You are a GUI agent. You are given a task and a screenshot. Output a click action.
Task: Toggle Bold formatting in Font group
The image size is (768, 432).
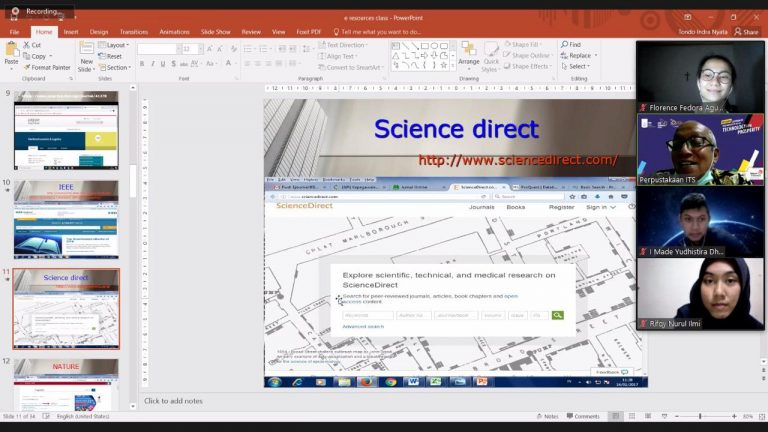pos(142,63)
